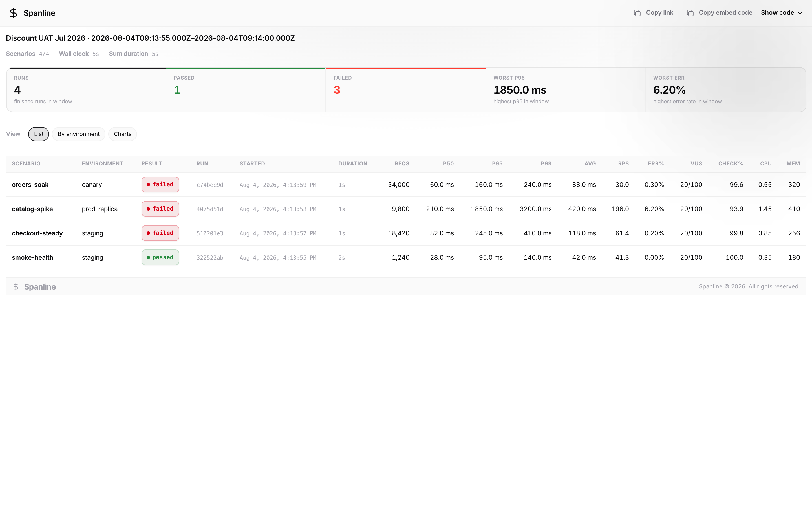Click the 1850.0 ms P95 cell of catalog-spike
812x508 pixels.
[x=487, y=209]
